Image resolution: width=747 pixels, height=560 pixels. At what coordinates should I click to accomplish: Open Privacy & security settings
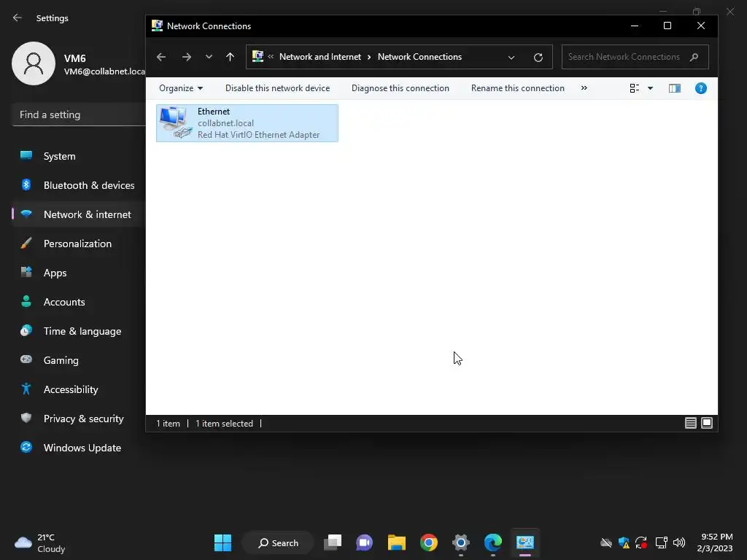pos(79,419)
